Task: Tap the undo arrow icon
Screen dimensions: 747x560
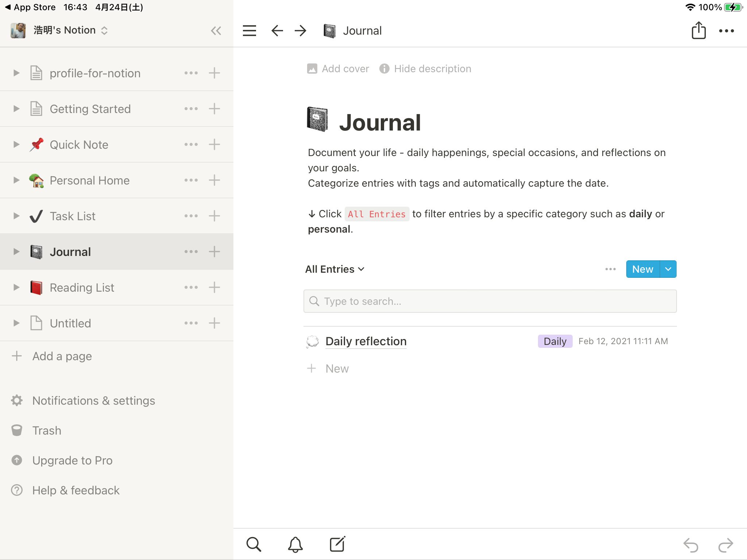Action: pos(690,545)
